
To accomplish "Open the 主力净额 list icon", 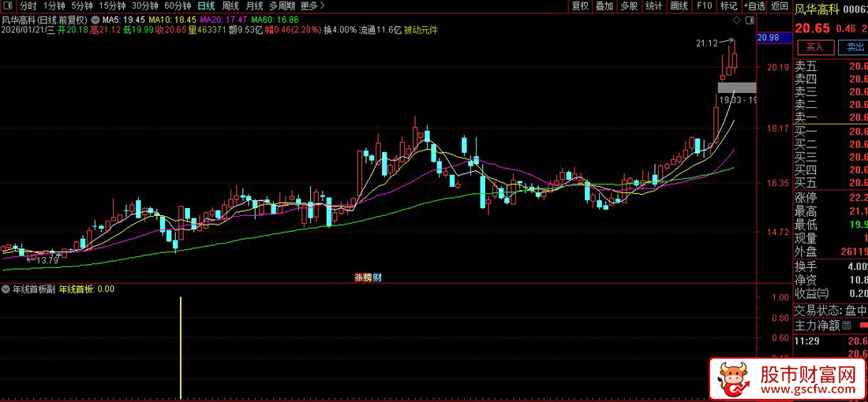I will click(x=846, y=326).
